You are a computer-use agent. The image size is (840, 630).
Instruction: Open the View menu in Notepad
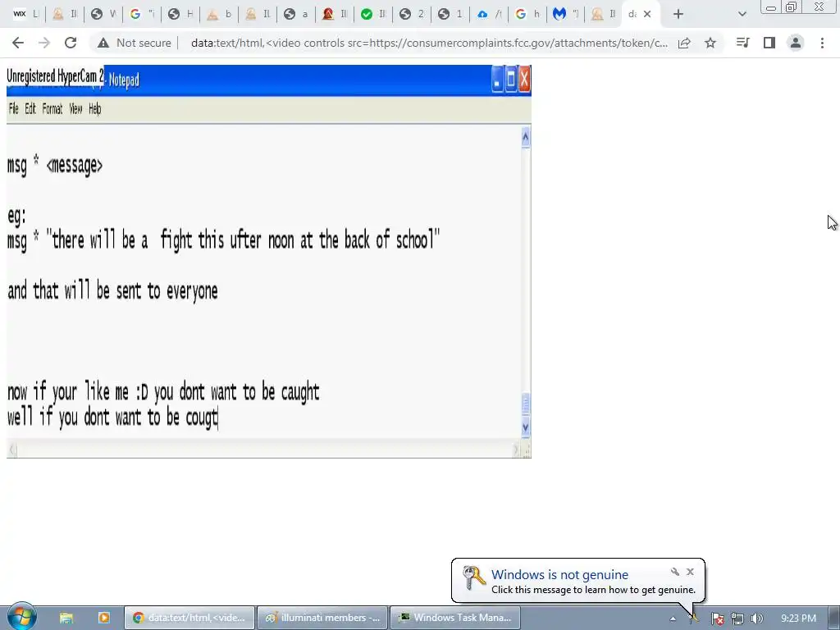click(x=75, y=109)
